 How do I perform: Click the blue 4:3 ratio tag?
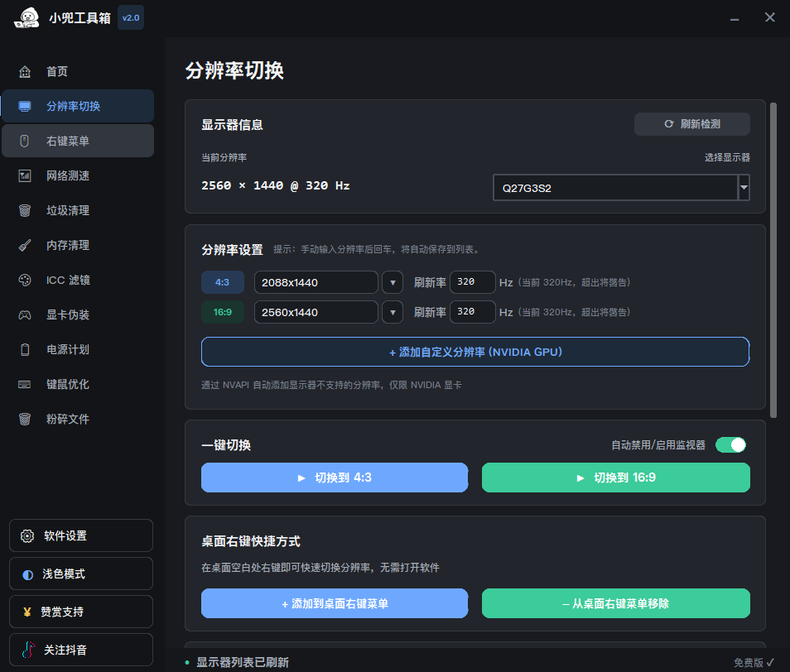coord(223,282)
